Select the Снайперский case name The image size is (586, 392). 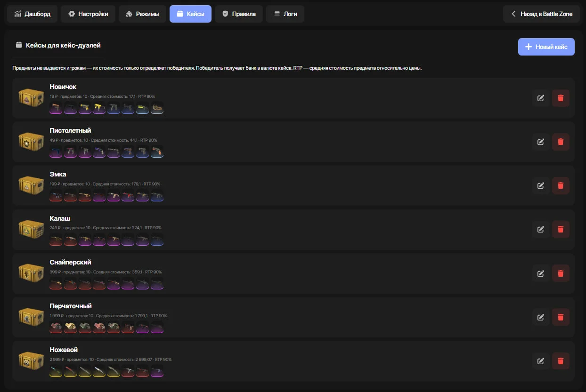tap(70, 262)
